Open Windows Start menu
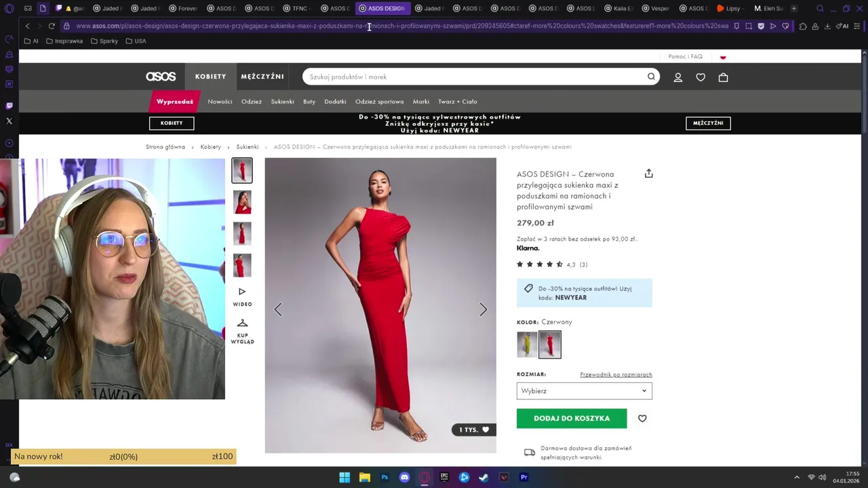Image resolution: width=868 pixels, height=488 pixels. (x=344, y=477)
